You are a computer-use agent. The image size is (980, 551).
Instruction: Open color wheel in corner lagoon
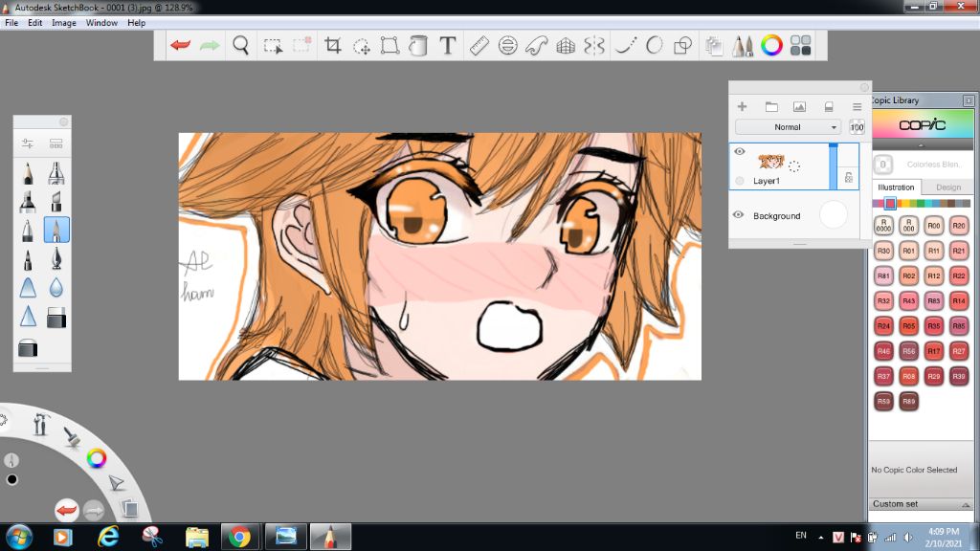click(97, 458)
